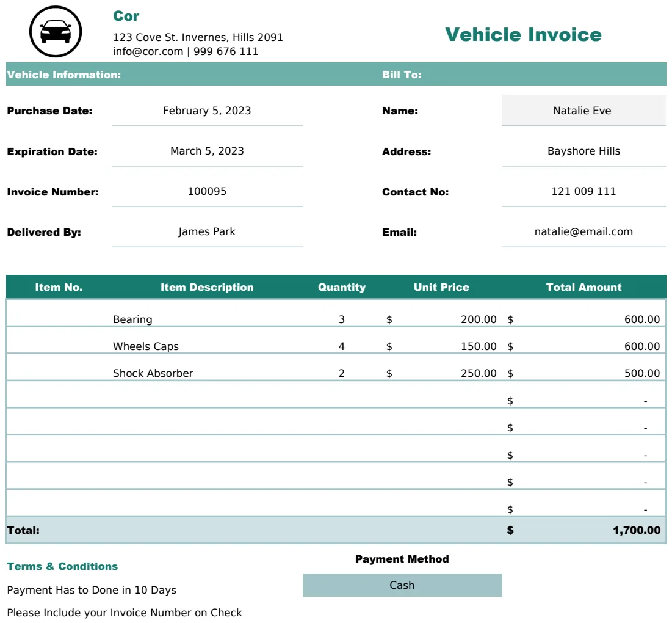Image resolution: width=672 pixels, height=623 pixels.
Task: Select the February 5, 2023 date field
Action: point(207,111)
